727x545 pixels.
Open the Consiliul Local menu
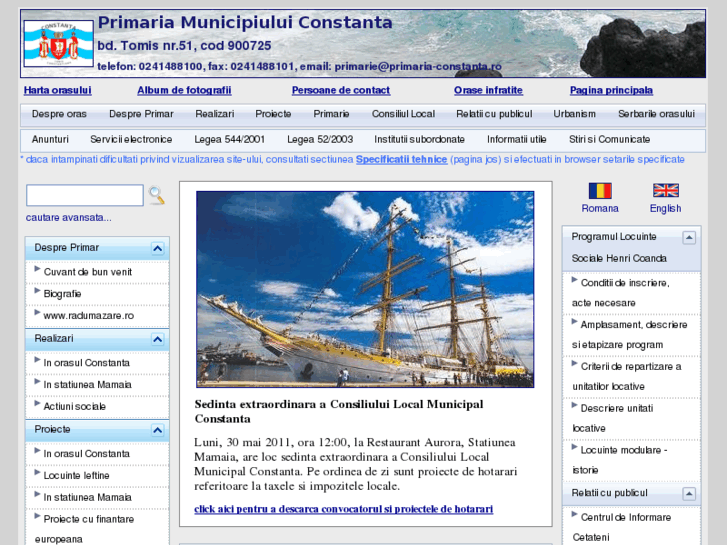coord(403,114)
